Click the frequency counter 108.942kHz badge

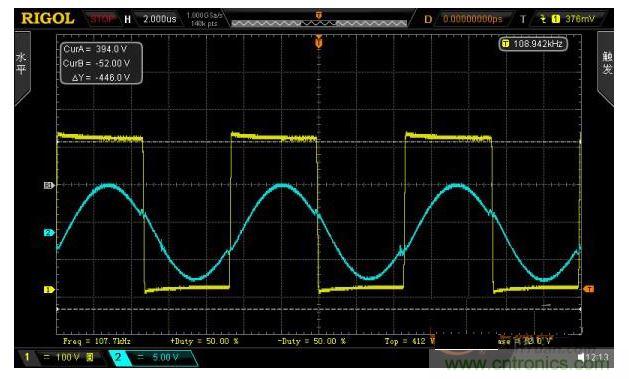coord(533,44)
